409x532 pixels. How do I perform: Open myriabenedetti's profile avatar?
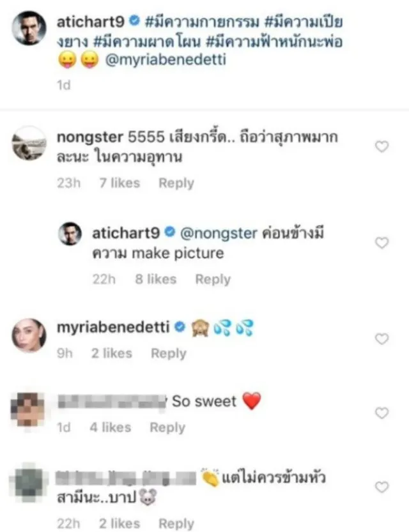pos(29,335)
